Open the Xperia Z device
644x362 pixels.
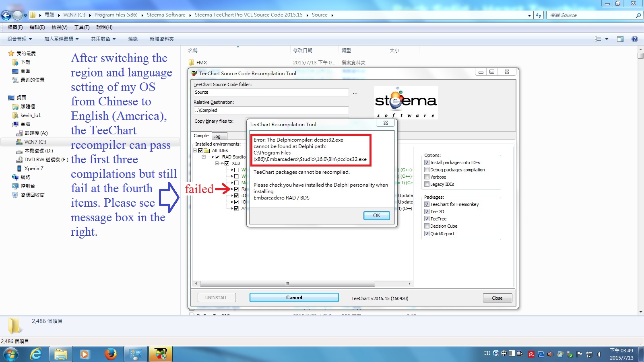click(x=34, y=169)
